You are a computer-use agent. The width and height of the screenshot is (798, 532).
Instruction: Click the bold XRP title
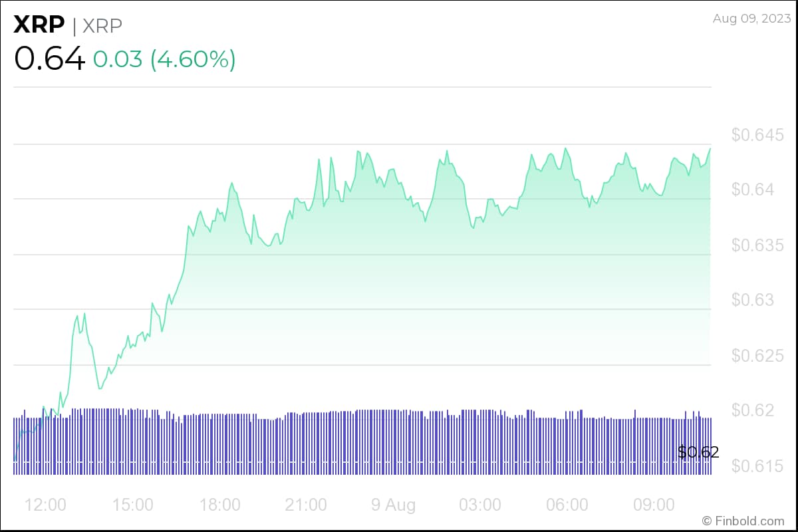pyautogui.click(x=39, y=25)
